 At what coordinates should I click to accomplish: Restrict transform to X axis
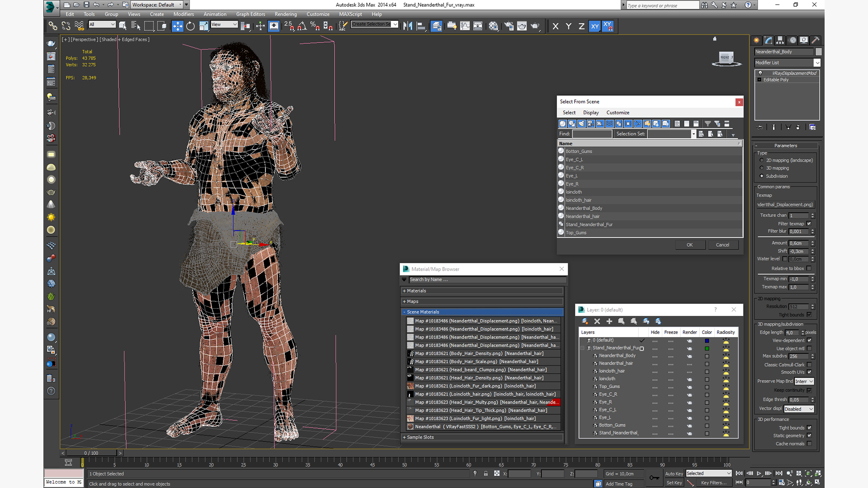(556, 26)
